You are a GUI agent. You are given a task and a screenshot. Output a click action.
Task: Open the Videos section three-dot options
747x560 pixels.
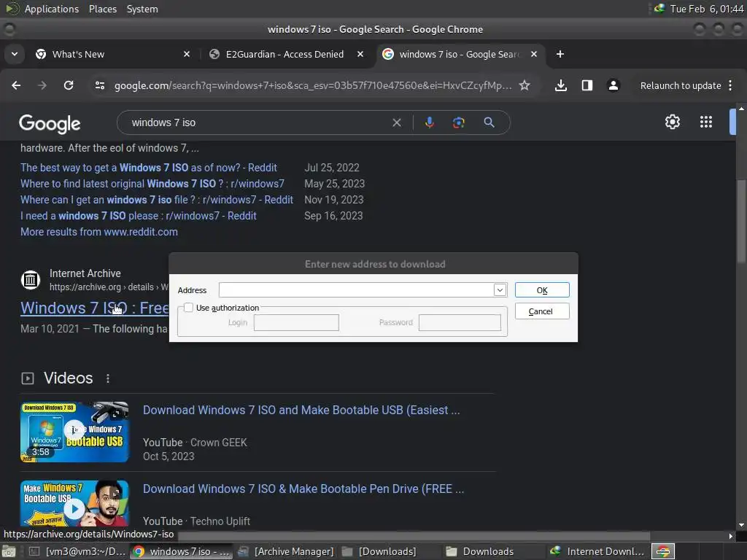108,378
